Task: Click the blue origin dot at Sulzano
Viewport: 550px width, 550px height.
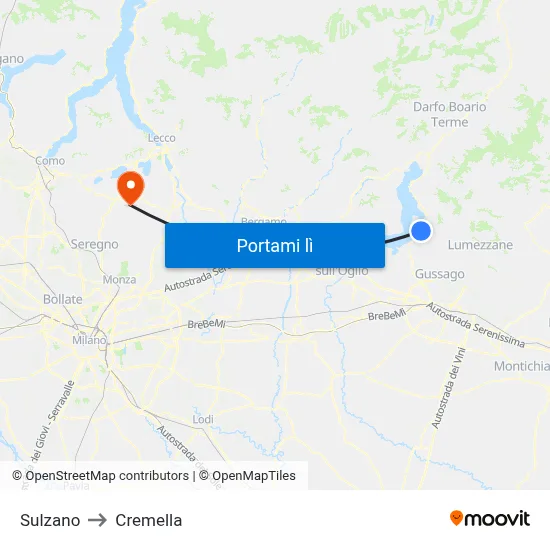Action: [421, 231]
